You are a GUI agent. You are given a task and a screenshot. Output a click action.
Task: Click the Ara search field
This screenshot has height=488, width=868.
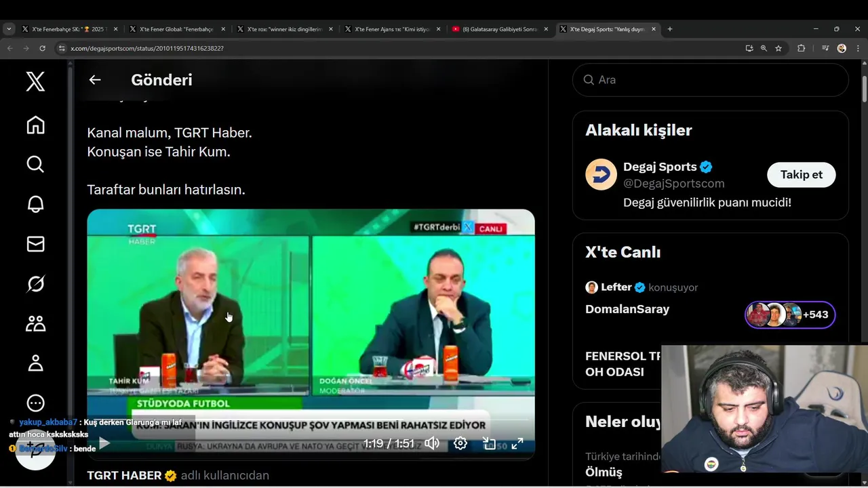(x=710, y=80)
